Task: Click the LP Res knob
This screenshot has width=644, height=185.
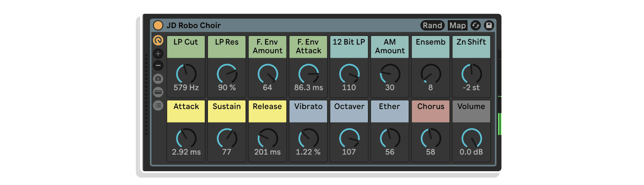Action: coord(227,74)
